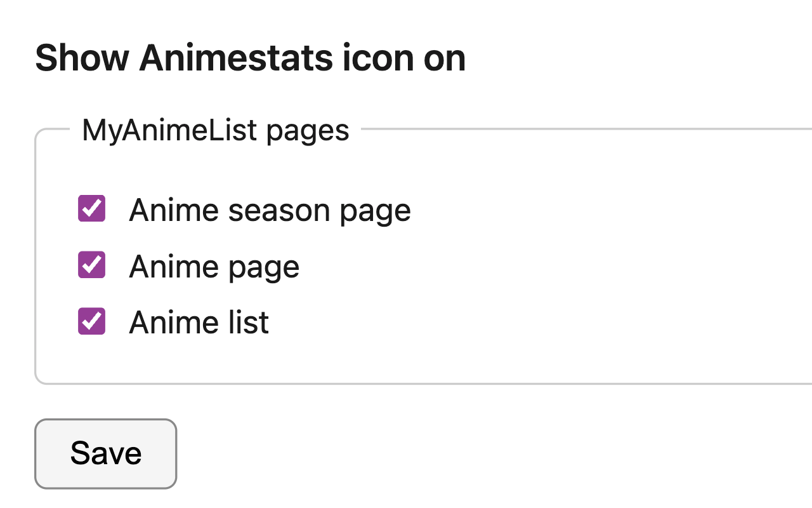Click the word "MyAnimeList" in the legend
The width and height of the screenshot is (812, 508).
[169, 130]
